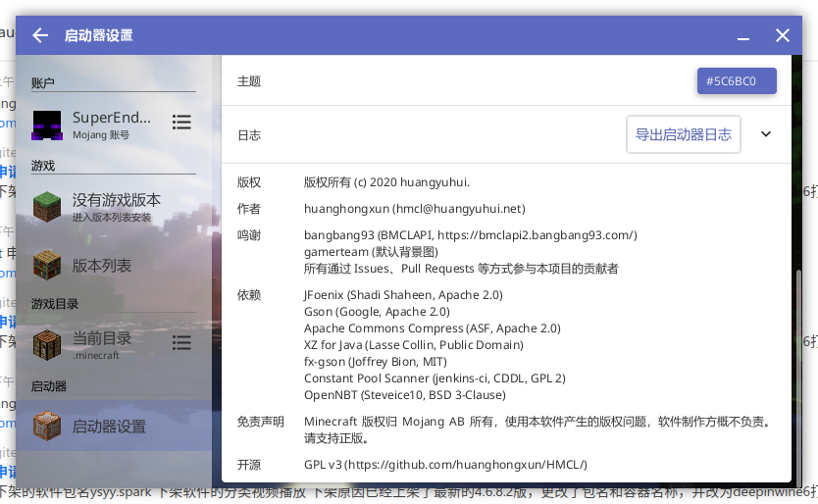Click the 启动器设置 sidebar block icon
The width and height of the screenshot is (818, 504).
(47, 427)
